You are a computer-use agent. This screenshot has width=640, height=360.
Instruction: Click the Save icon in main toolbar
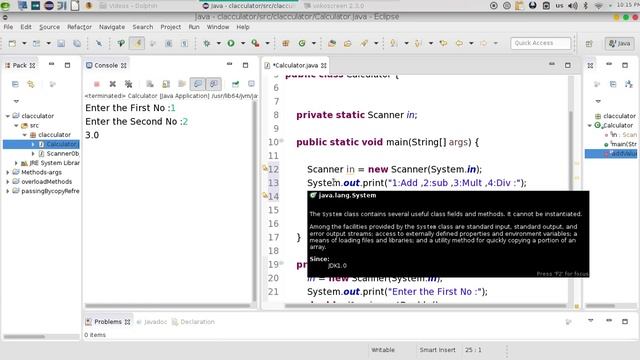[61, 43]
